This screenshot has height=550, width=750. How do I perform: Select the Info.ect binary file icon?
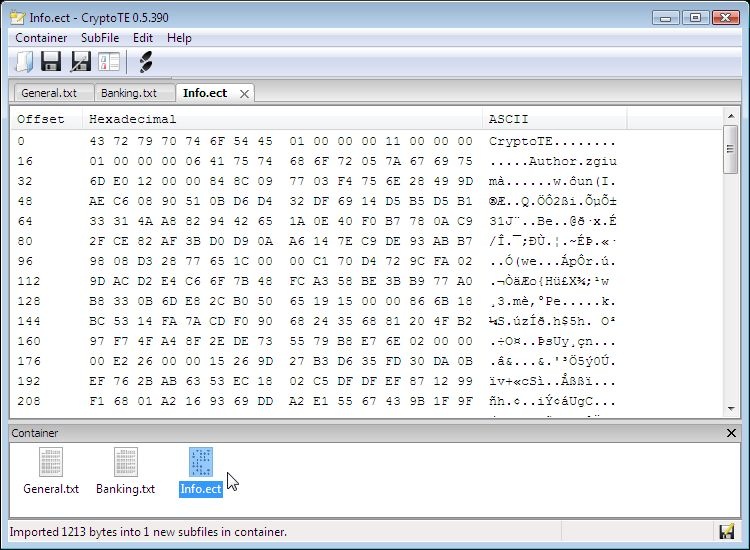click(201, 462)
